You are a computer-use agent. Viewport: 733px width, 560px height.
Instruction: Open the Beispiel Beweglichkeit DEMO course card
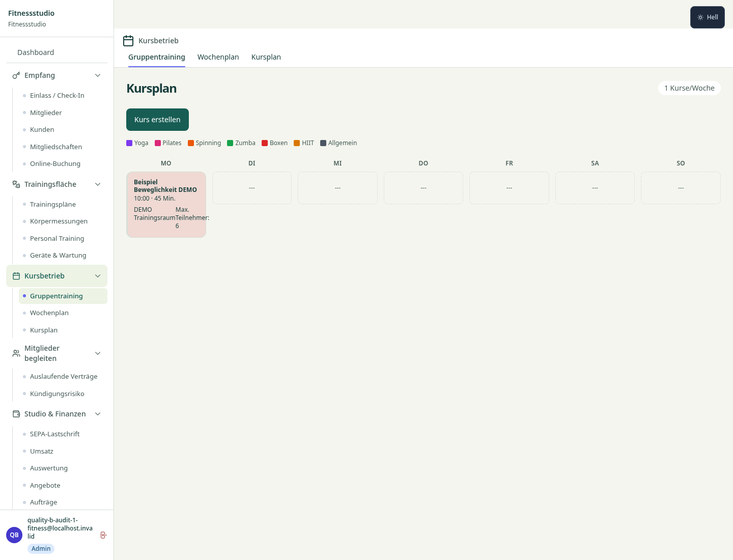166,205
